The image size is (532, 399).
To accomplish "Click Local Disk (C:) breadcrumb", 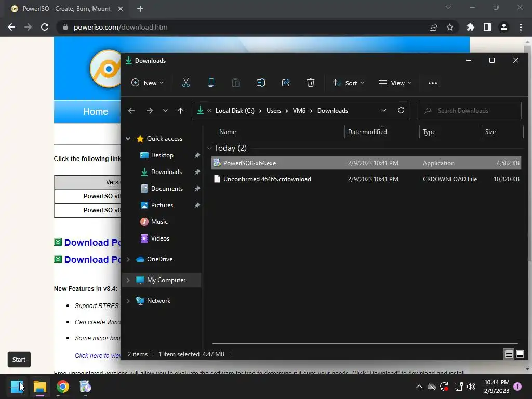I will [x=235, y=111].
